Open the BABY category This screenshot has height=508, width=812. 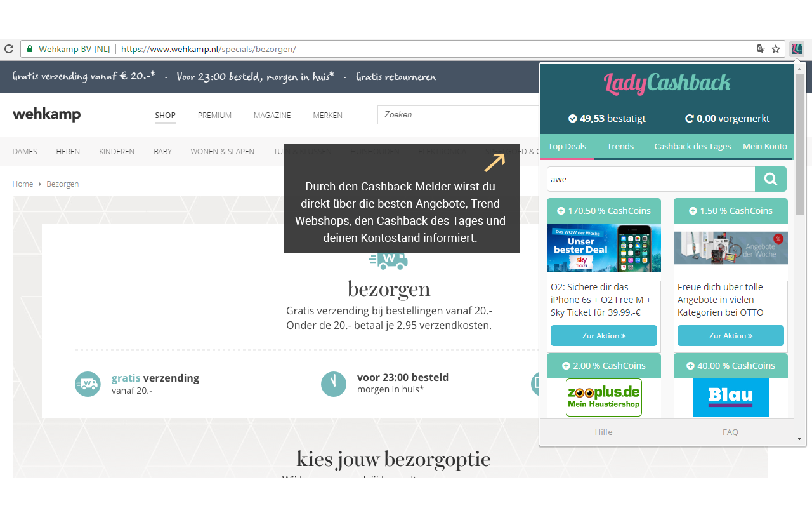[x=162, y=152]
